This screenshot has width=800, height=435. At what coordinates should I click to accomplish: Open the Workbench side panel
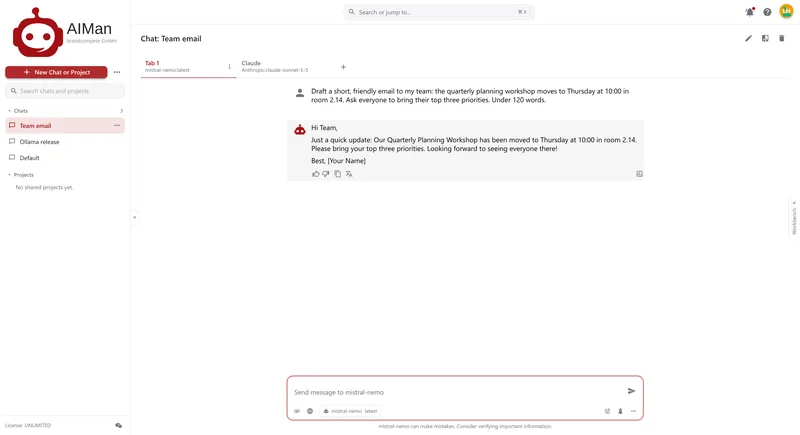(794, 219)
